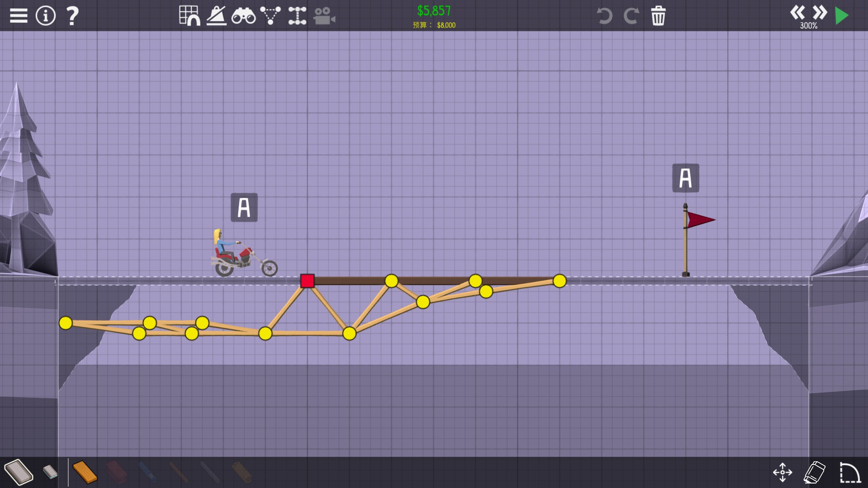Screen dimensions: 868x488
Task: Click the undo arrow icon
Action: tap(604, 16)
